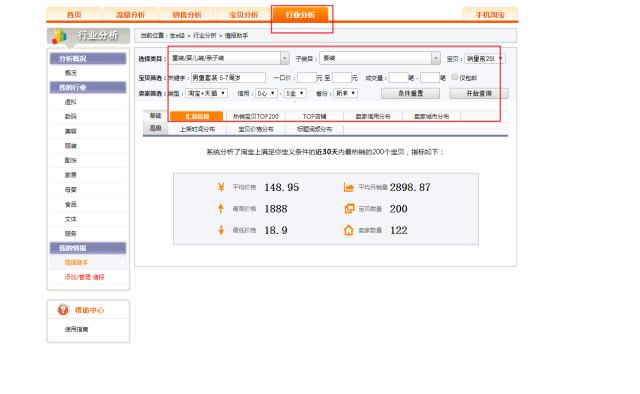Screen dimensions: 640x394
Task: Toggle the 仅包邮 checkbox
Action: pos(454,77)
